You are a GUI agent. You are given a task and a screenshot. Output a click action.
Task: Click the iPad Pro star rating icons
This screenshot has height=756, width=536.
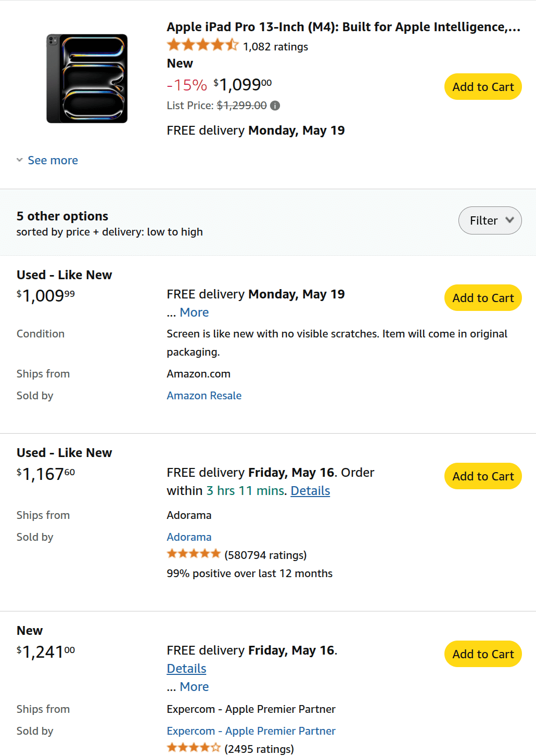pyautogui.click(x=202, y=46)
